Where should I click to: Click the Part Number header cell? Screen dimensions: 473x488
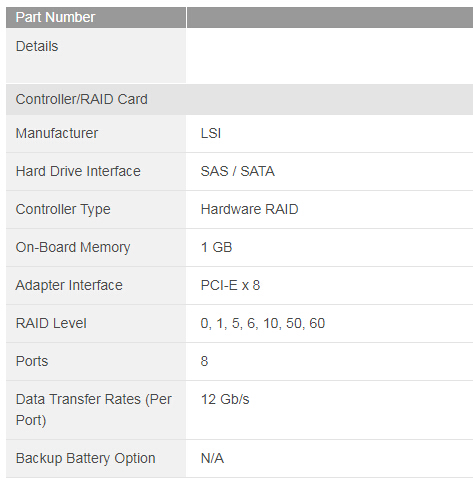tap(96, 17)
